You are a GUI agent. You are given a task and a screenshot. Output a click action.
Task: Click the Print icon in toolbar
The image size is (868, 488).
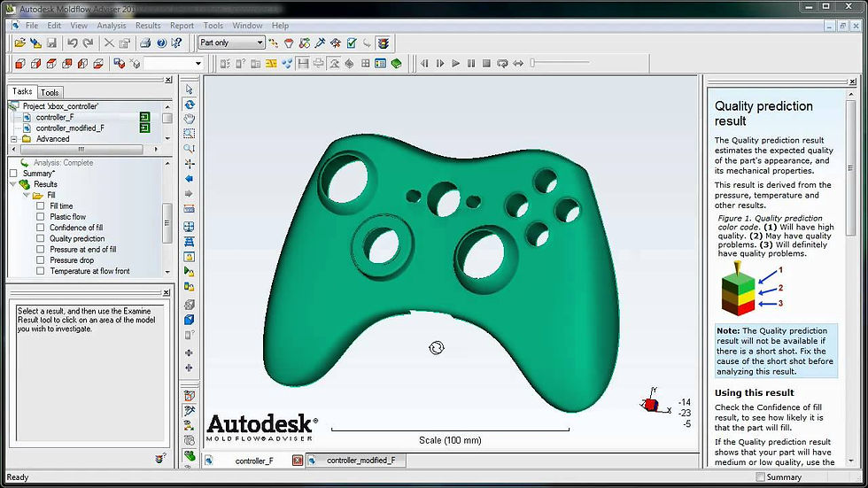145,43
